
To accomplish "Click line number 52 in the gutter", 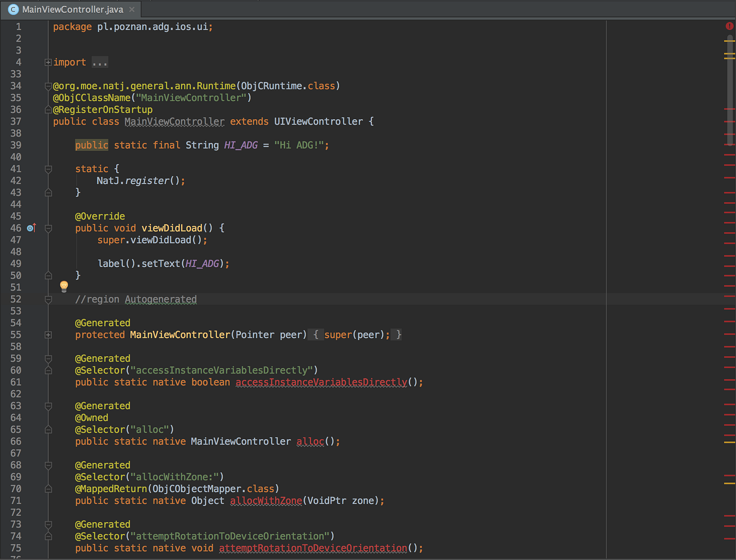I will pyautogui.click(x=16, y=299).
